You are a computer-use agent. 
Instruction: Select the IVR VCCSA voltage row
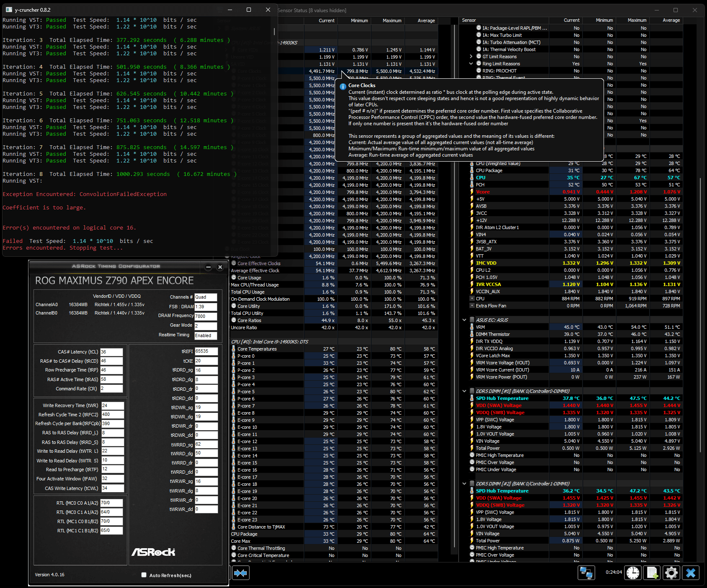pyautogui.click(x=576, y=284)
